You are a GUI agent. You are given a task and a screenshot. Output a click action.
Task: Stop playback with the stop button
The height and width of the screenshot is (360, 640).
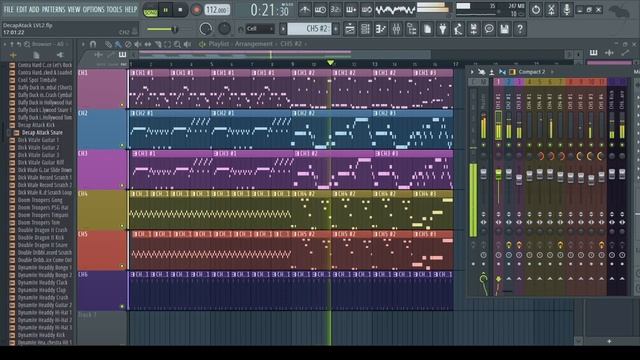click(x=180, y=10)
